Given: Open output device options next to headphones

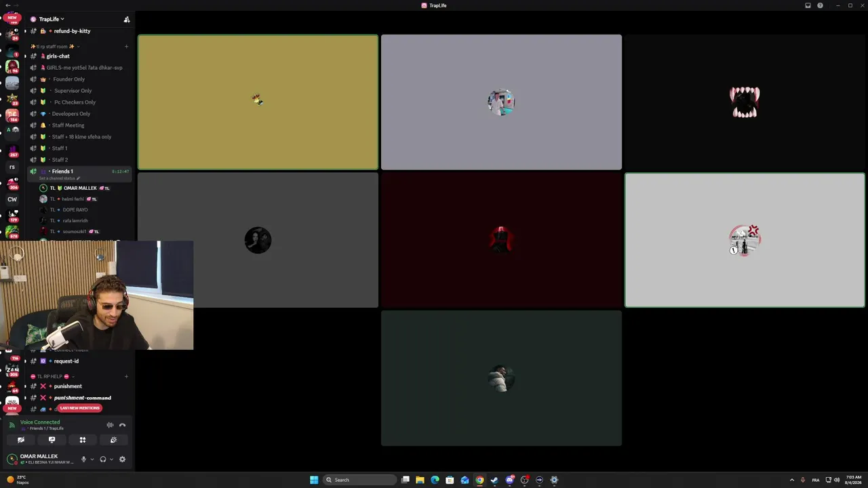Looking at the screenshot, I should [111, 460].
